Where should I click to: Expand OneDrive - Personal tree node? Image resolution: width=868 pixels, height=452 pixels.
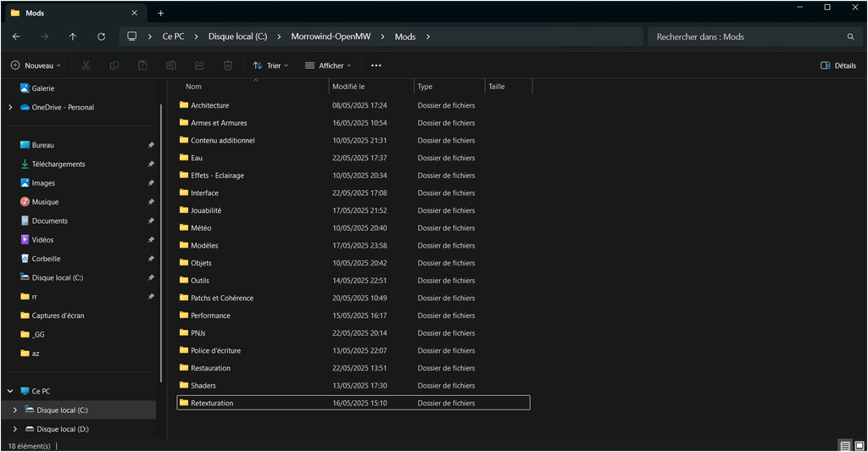point(10,108)
